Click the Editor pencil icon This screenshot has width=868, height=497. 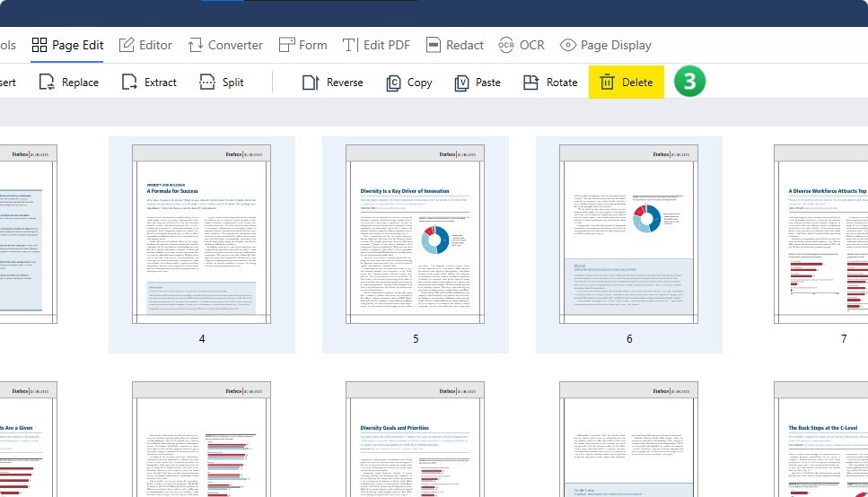[x=127, y=45]
